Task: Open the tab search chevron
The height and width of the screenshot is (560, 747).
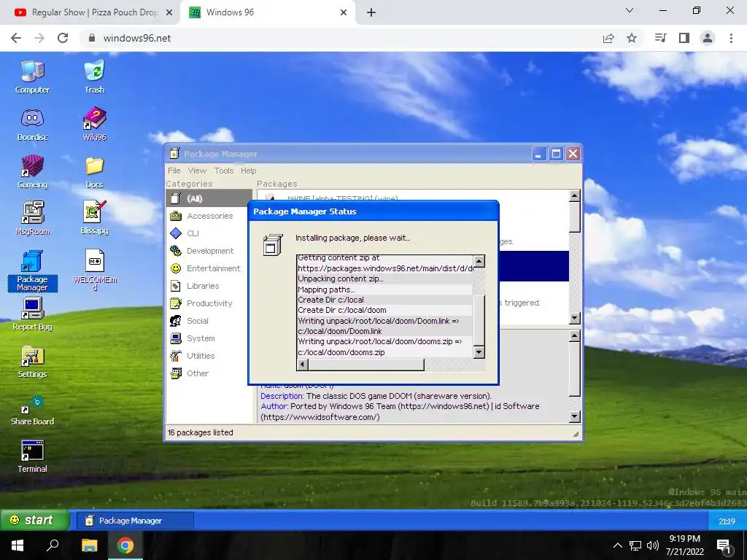Action: (x=630, y=10)
